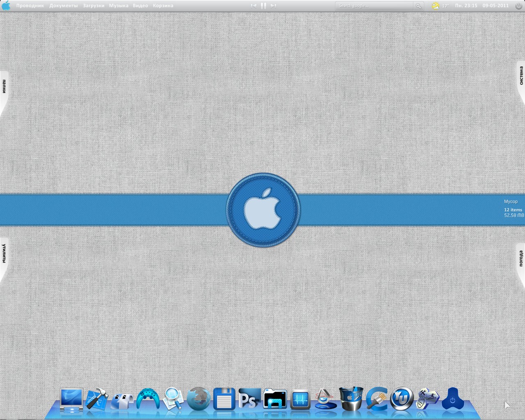Launch the C brush cleaner dock icon
This screenshot has width=525, height=420.
pyautogui.click(x=377, y=399)
